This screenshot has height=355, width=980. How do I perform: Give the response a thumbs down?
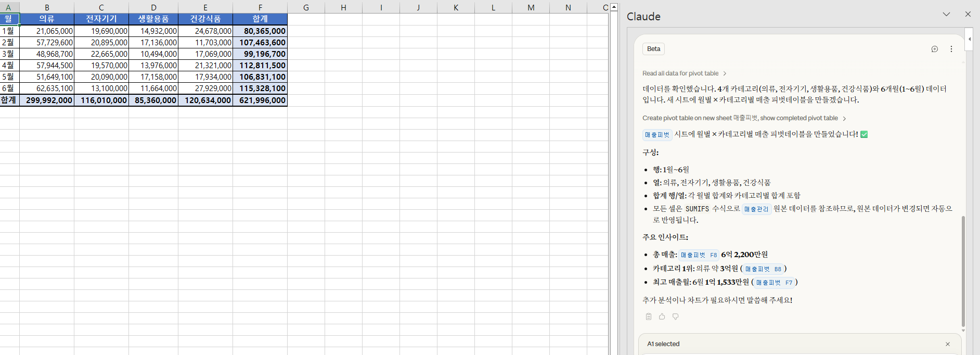[x=675, y=316]
